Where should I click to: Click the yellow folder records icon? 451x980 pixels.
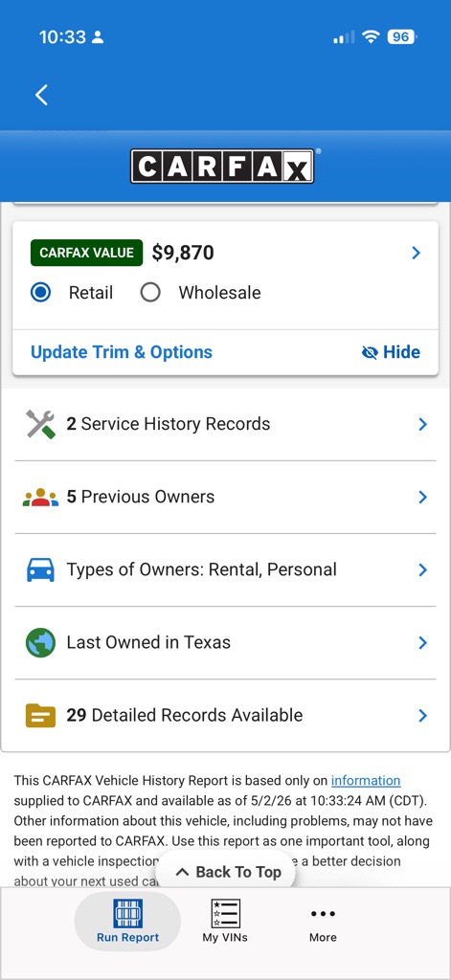pos(40,716)
